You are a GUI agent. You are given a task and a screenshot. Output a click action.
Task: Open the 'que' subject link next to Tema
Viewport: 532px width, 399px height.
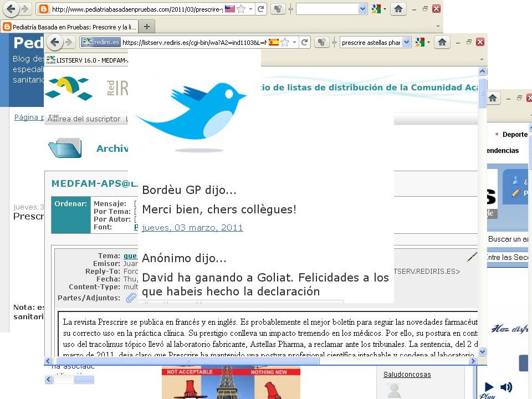click(130, 256)
